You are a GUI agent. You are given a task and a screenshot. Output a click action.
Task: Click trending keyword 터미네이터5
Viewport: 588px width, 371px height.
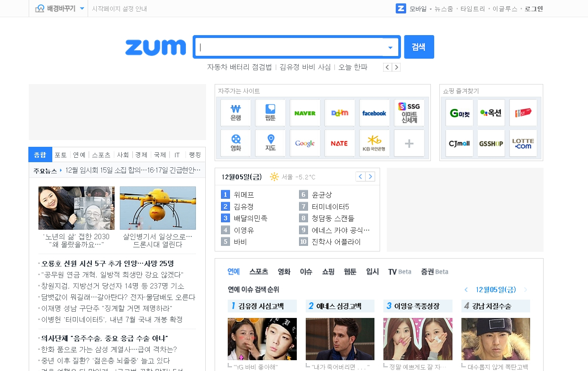pos(330,207)
